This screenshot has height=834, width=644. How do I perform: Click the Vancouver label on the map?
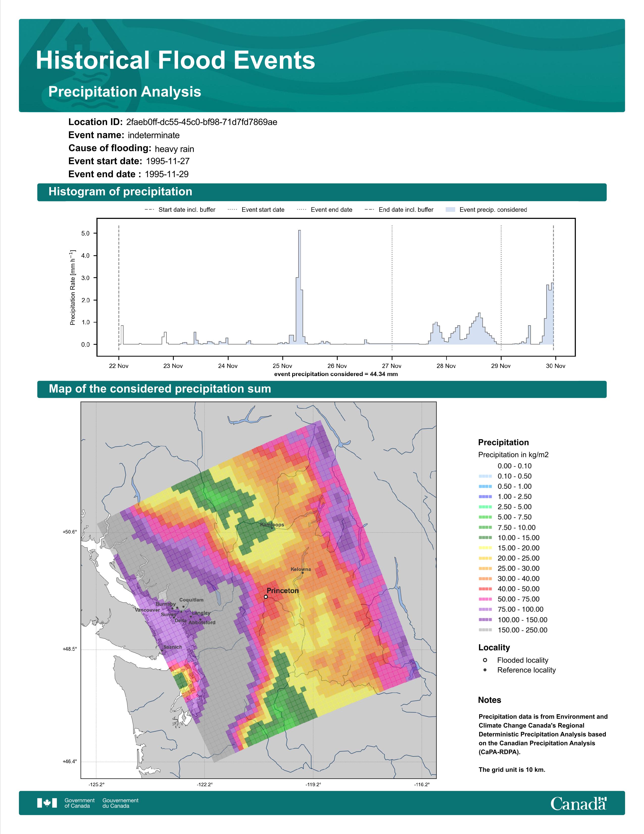pos(147,610)
